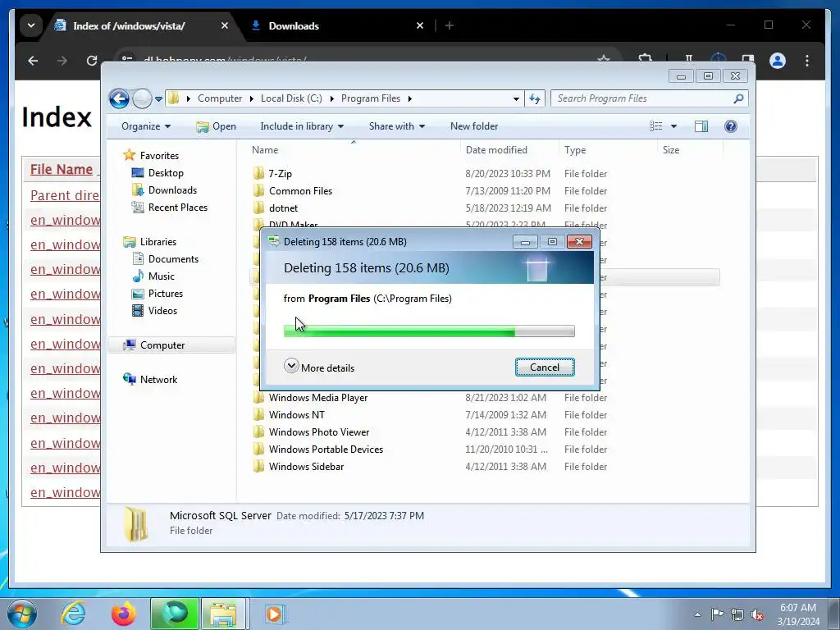840x630 pixels.
Task: Click the File Name column link in browser
Action: [62, 169]
